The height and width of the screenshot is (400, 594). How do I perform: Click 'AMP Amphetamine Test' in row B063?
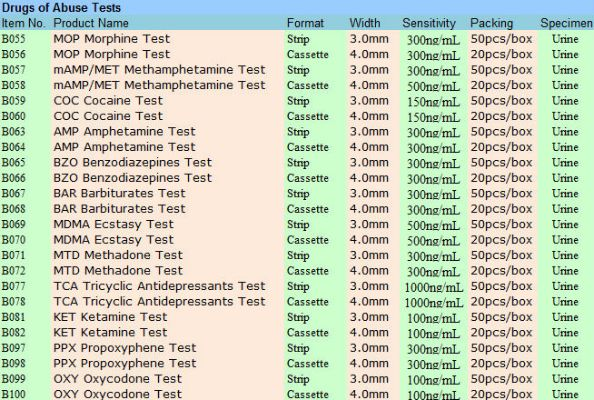[x=124, y=131]
